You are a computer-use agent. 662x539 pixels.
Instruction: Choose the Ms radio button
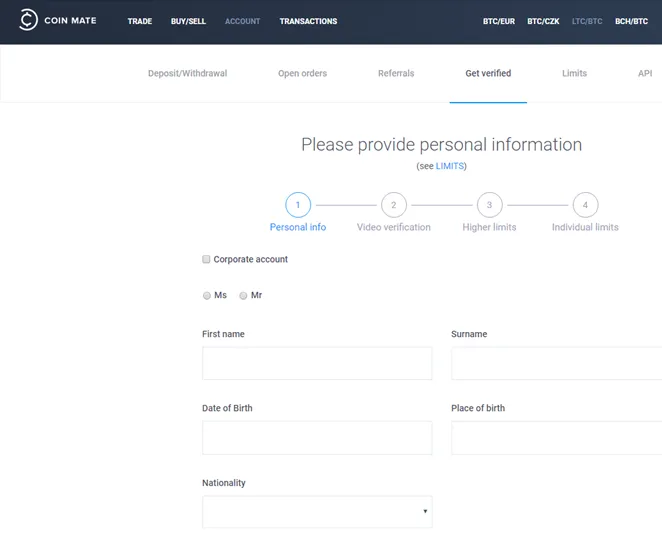[x=206, y=295]
